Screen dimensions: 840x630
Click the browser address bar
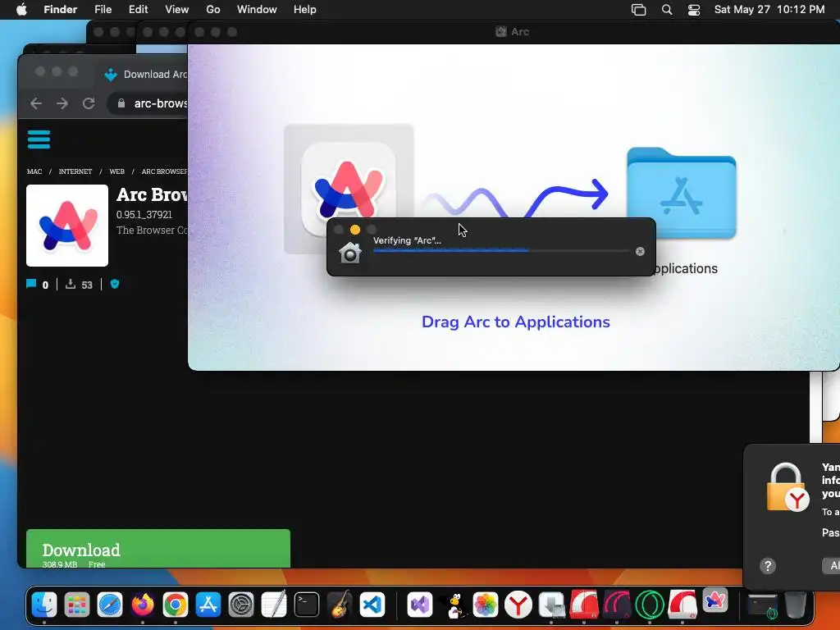[x=148, y=103]
